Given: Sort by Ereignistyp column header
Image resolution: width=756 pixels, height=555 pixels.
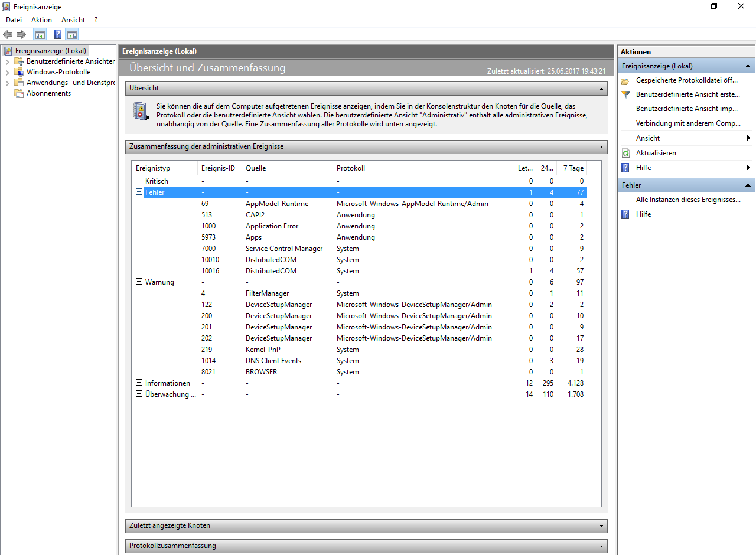Looking at the screenshot, I should tap(165, 168).
